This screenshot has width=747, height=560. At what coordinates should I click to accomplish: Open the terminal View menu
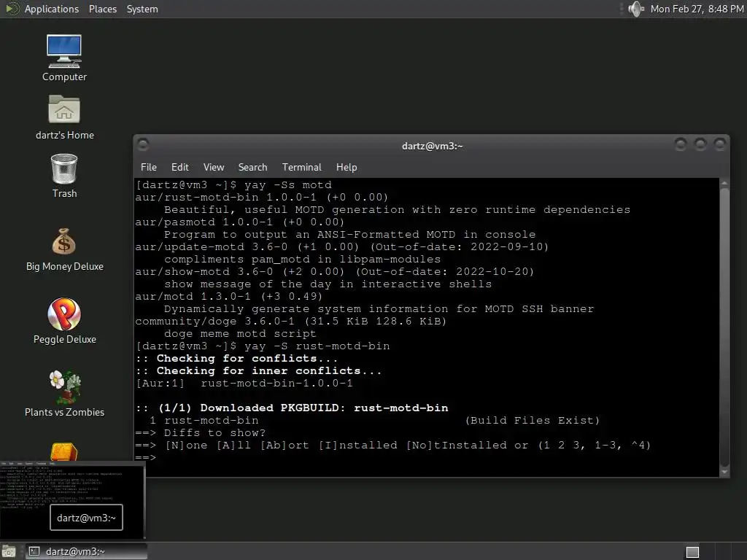pos(214,167)
